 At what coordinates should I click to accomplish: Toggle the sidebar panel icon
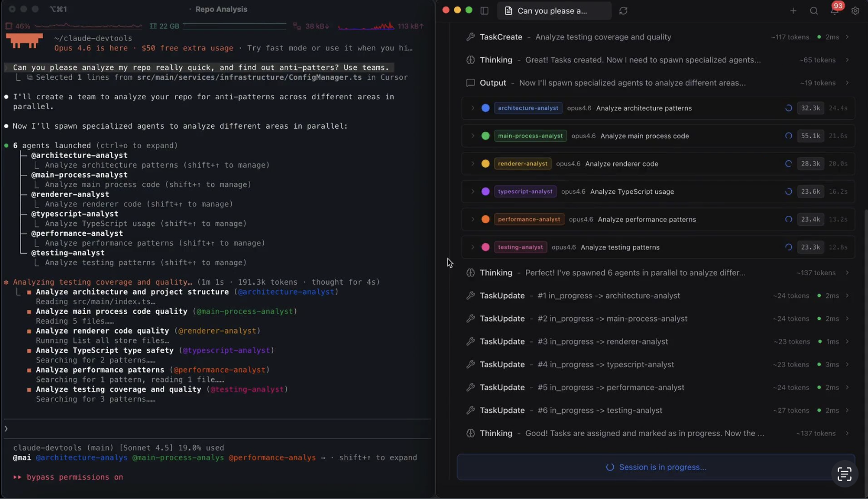pos(484,11)
